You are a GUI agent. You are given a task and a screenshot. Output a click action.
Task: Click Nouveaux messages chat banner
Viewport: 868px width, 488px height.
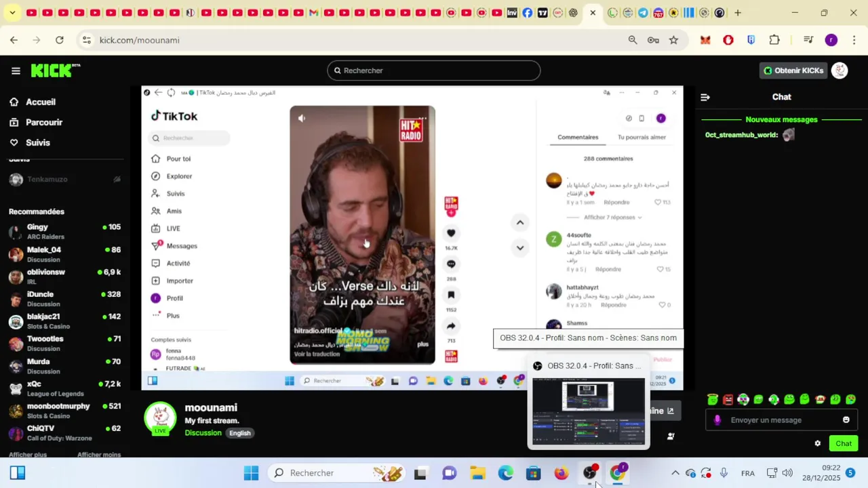(x=781, y=119)
